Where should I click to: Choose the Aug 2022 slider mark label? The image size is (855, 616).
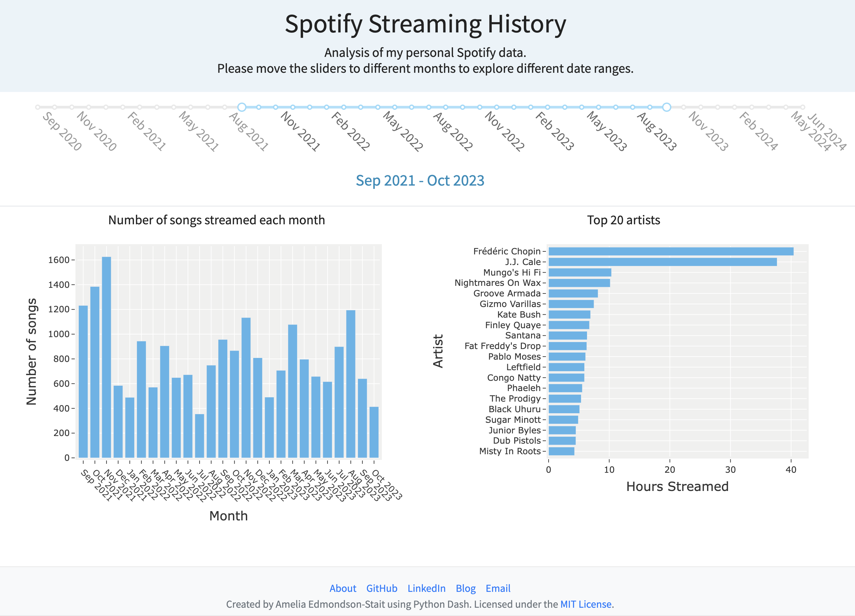click(x=453, y=131)
